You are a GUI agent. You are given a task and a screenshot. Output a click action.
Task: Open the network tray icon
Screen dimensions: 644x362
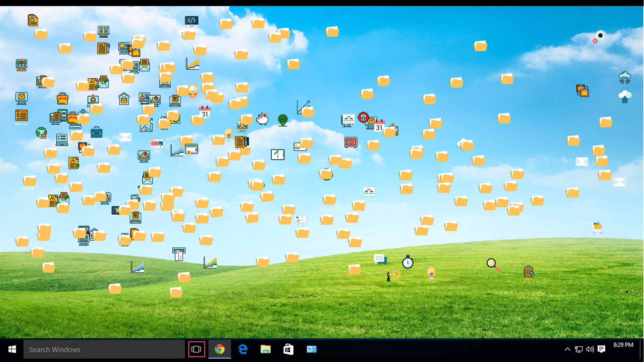click(579, 349)
